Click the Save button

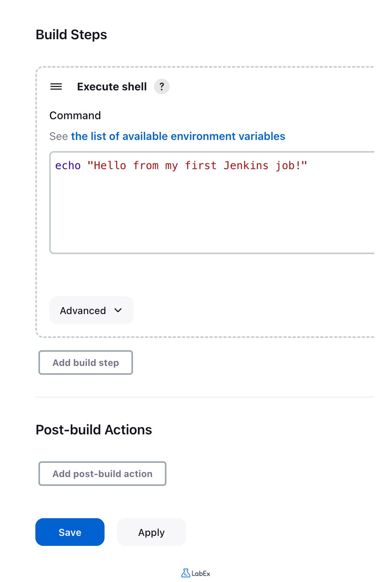pos(70,532)
